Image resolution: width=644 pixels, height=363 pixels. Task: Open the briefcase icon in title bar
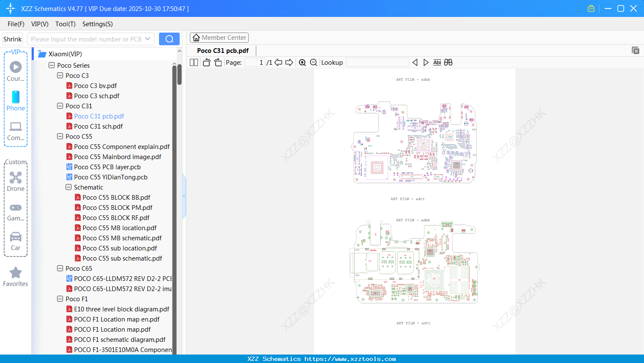pyautogui.click(x=591, y=8)
